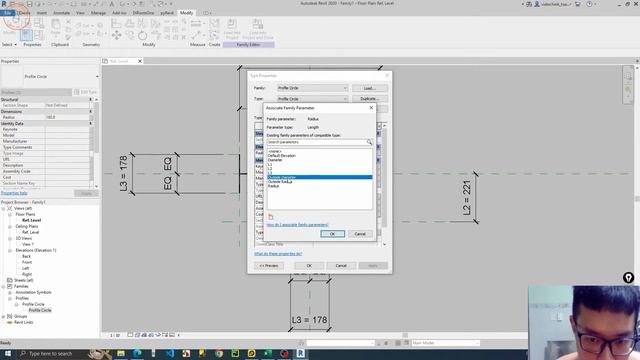This screenshot has width=640, height=360.
Task: Click the Windows Start button
Action: click(x=7, y=353)
